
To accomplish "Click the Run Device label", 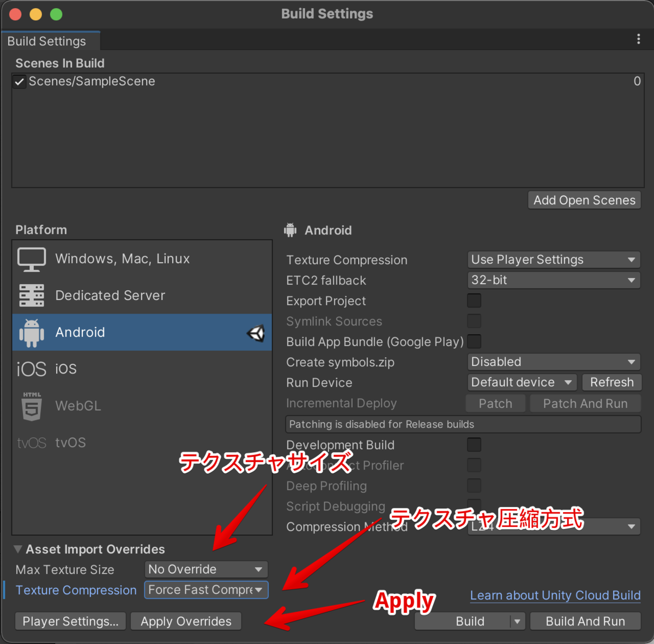I will [x=319, y=383].
